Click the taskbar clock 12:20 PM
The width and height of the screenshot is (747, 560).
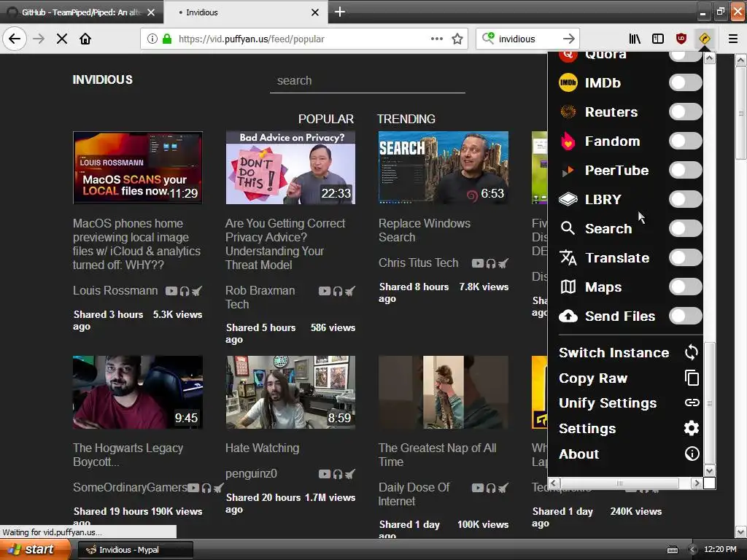[x=720, y=549]
